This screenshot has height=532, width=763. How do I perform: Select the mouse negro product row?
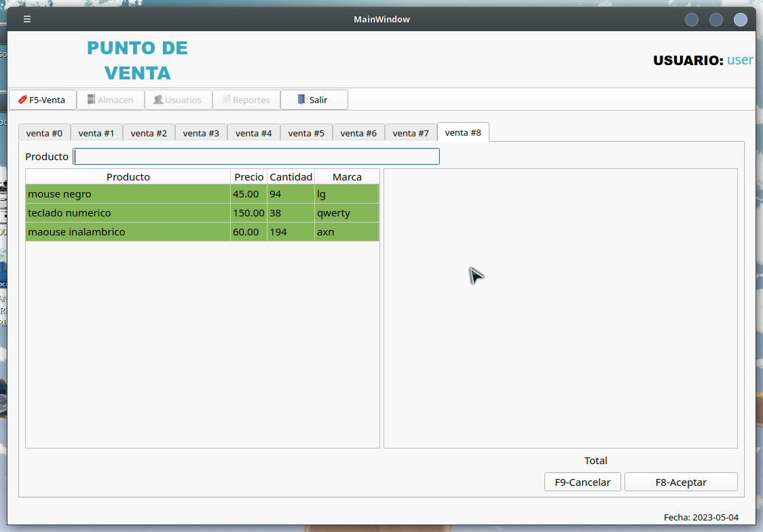pyautogui.click(x=202, y=194)
